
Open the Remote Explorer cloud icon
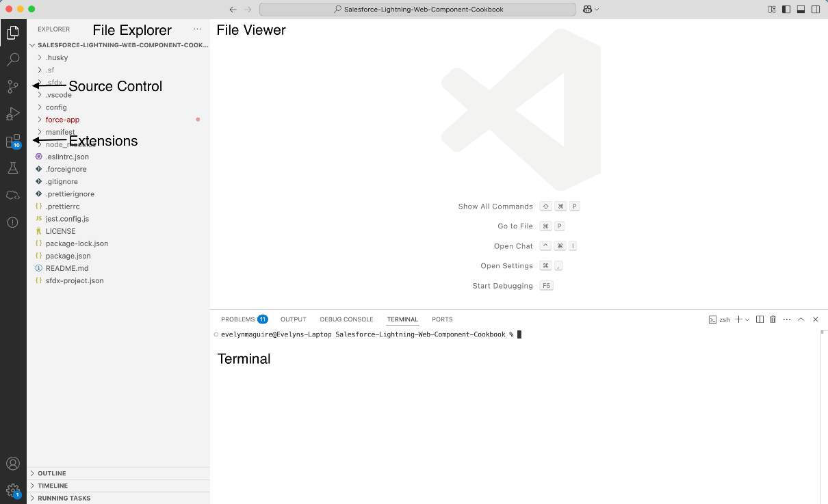click(12, 195)
